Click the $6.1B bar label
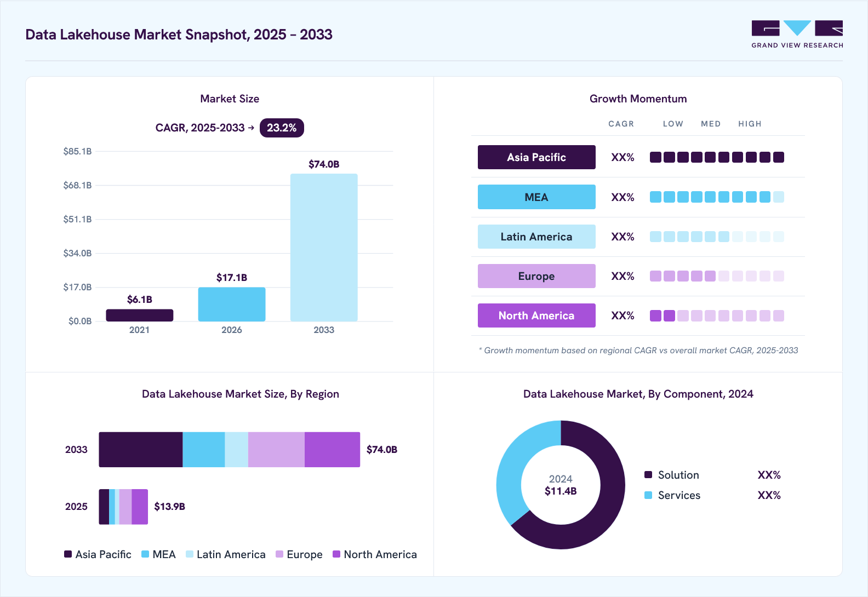The width and height of the screenshot is (868, 597). click(140, 300)
